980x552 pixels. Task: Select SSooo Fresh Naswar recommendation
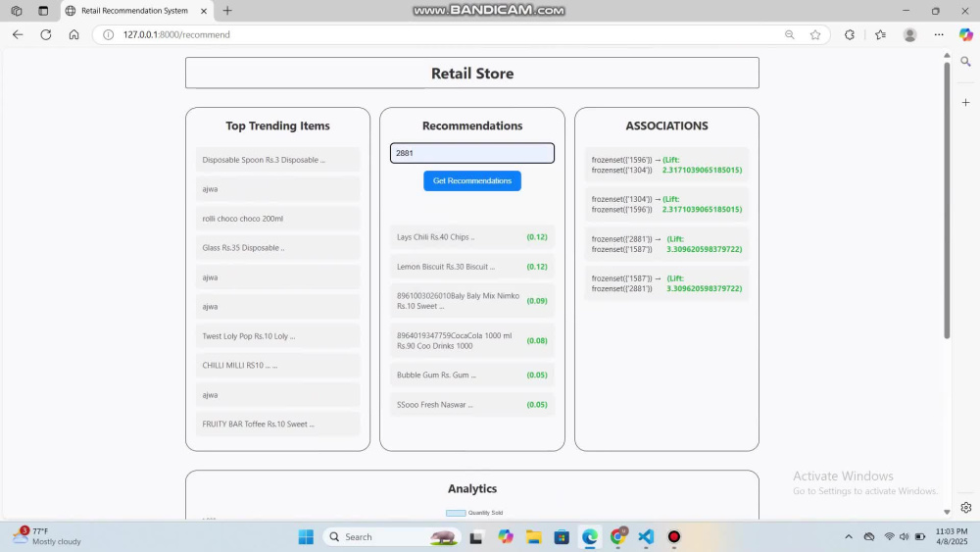coord(472,405)
